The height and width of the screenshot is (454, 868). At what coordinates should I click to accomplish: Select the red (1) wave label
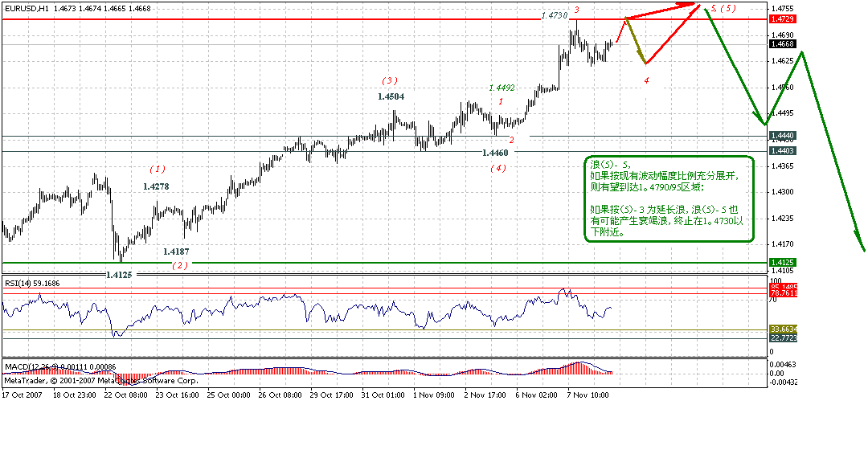coord(158,169)
